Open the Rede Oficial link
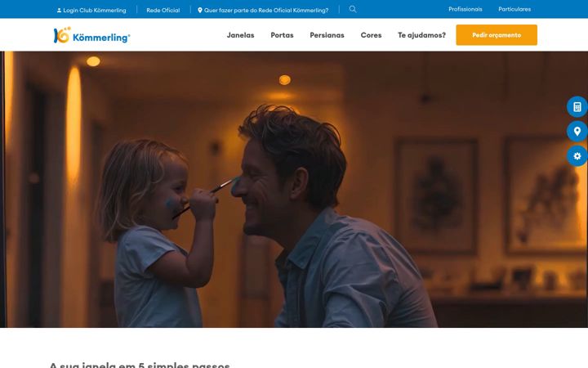 [163, 10]
